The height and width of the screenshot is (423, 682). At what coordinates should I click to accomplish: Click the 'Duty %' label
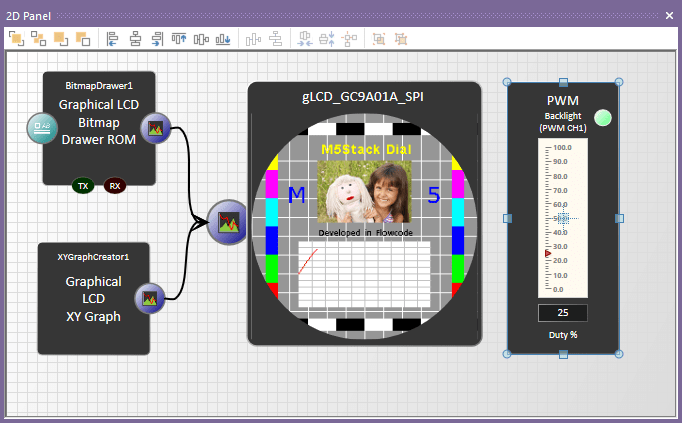click(x=563, y=335)
